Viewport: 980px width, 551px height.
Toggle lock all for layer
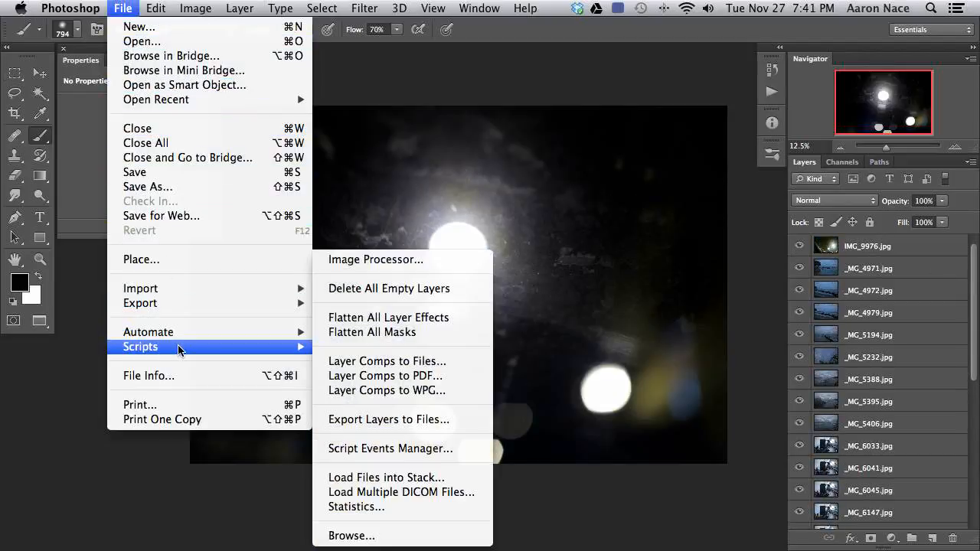[869, 222]
